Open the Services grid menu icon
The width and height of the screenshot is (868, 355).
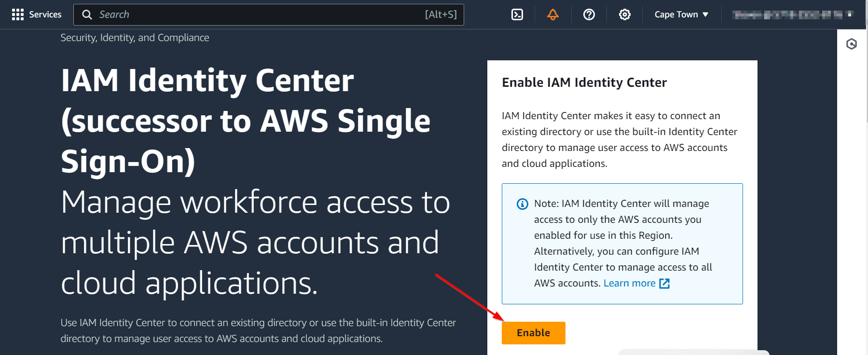[18, 14]
